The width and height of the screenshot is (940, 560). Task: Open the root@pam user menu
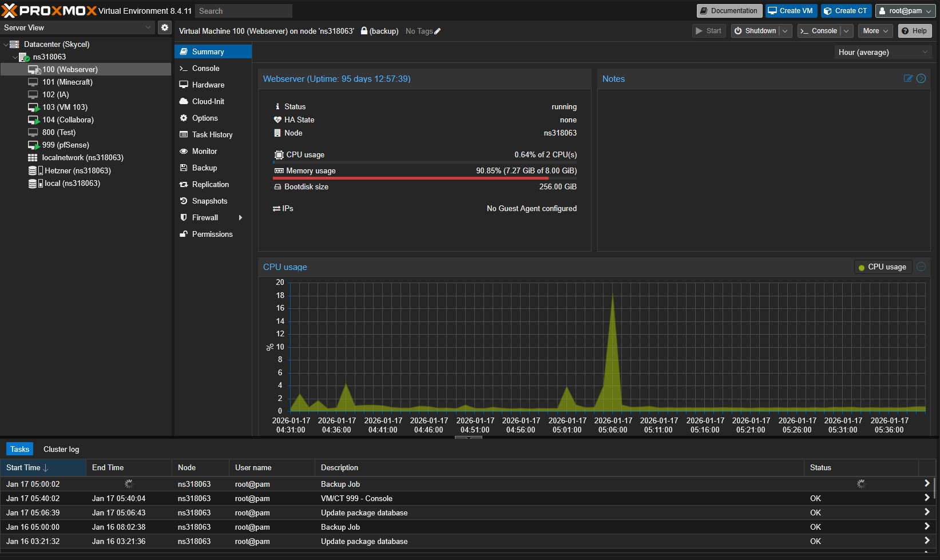pos(905,10)
